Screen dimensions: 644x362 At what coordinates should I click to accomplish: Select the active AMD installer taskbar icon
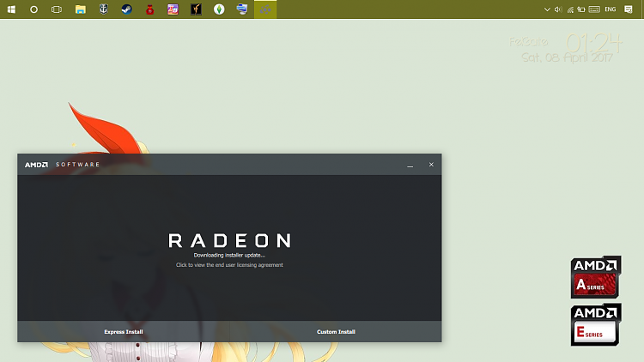click(265, 9)
